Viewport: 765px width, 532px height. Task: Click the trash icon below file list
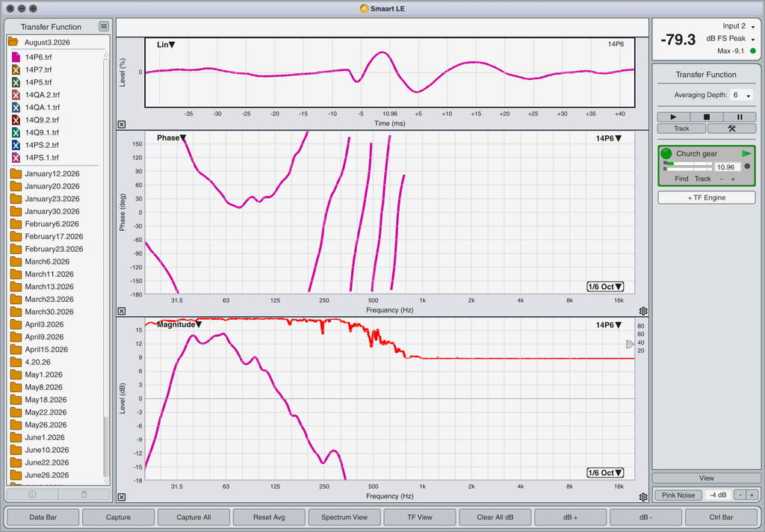[x=84, y=495]
